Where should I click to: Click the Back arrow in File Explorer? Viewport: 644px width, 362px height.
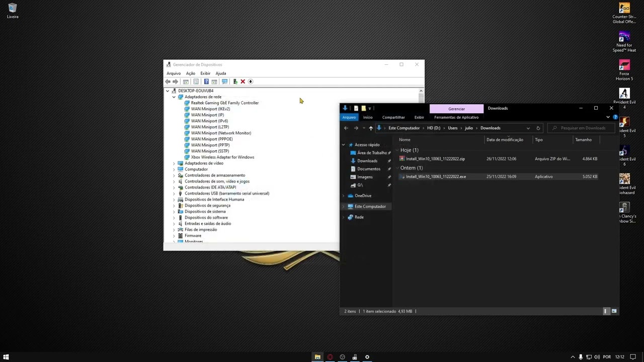point(346,128)
